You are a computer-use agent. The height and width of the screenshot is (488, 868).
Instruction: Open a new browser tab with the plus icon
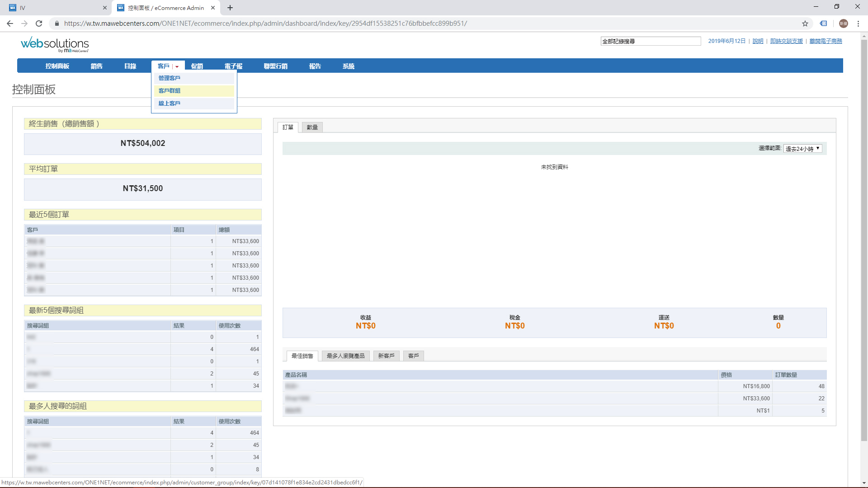point(230,8)
